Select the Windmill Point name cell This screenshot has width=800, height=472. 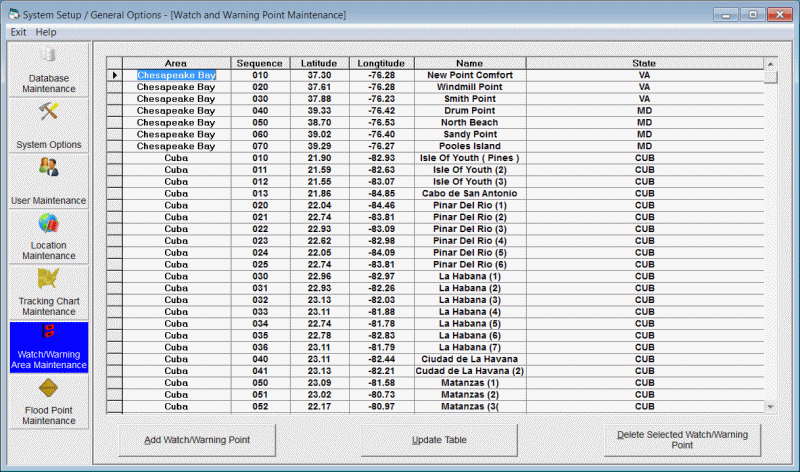pyautogui.click(x=470, y=87)
